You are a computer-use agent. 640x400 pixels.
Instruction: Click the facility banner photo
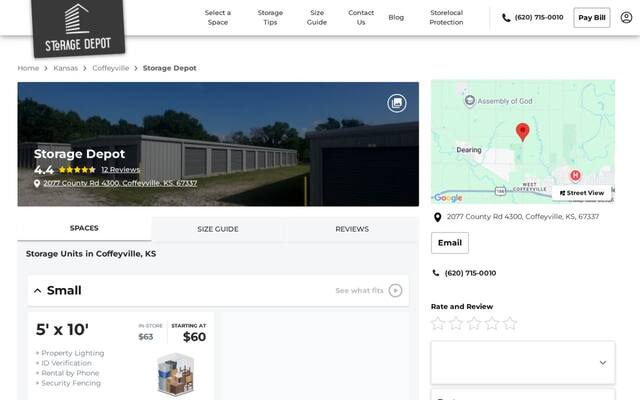click(x=218, y=144)
